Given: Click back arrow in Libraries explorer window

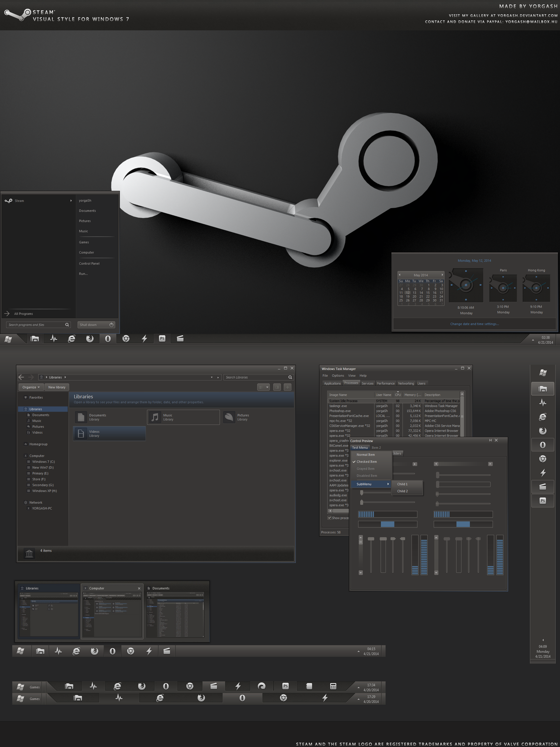Looking at the screenshot, I should click(21, 377).
